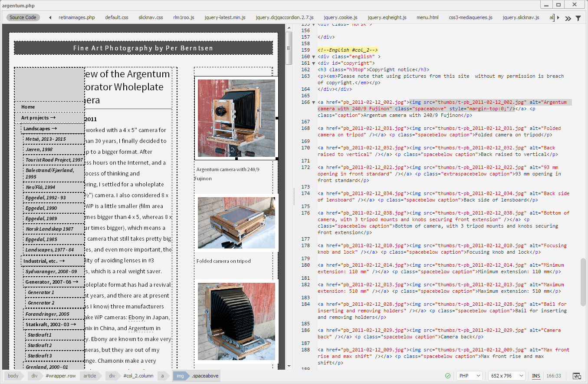Screen dimensions: 588x384
Task: Click Fine Art Photography header banner
Action: (143, 48)
